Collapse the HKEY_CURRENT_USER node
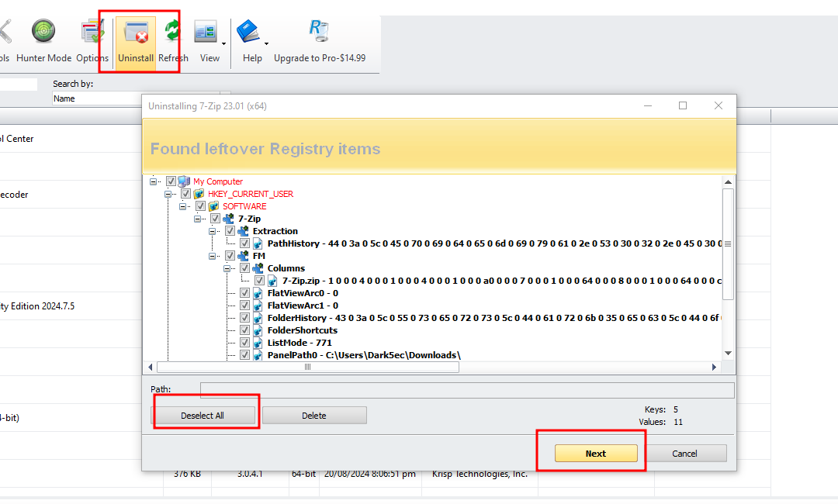This screenshot has height=504, width=838. [x=168, y=194]
